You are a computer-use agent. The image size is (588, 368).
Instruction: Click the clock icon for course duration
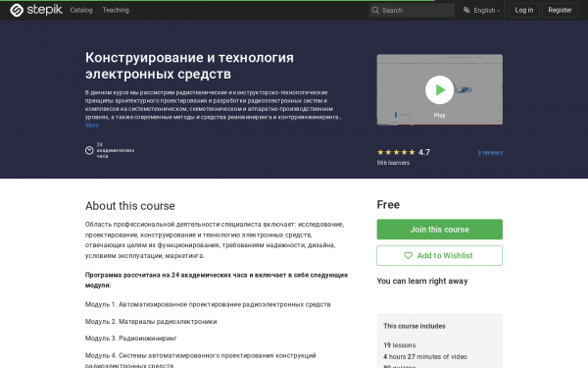tap(89, 150)
